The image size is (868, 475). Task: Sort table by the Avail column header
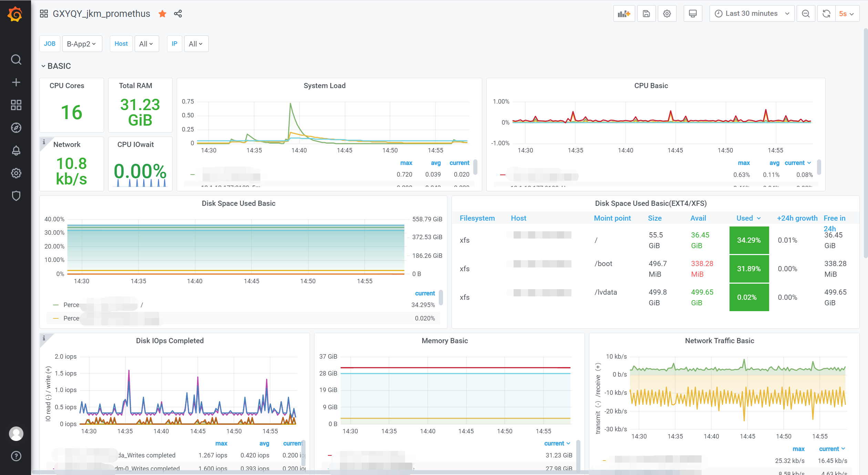698,218
